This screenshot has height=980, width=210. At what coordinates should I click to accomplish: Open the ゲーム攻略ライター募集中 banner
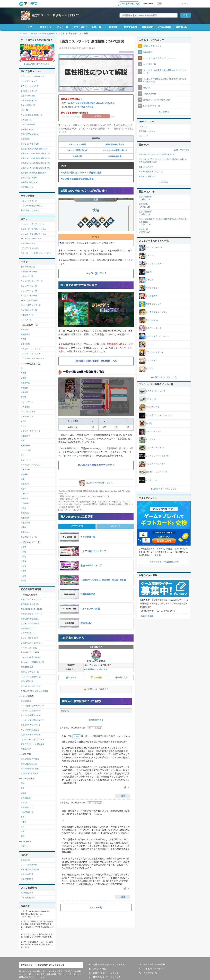pos(164,588)
